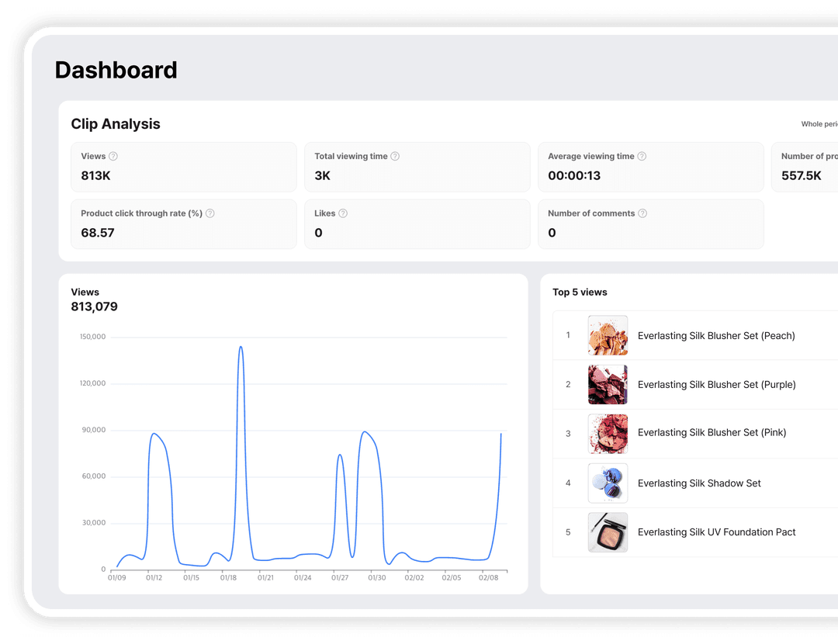Viewport: 838px width, 644px height.
Task: Click the Total viewing time help icon
Action: pos(396,156)
